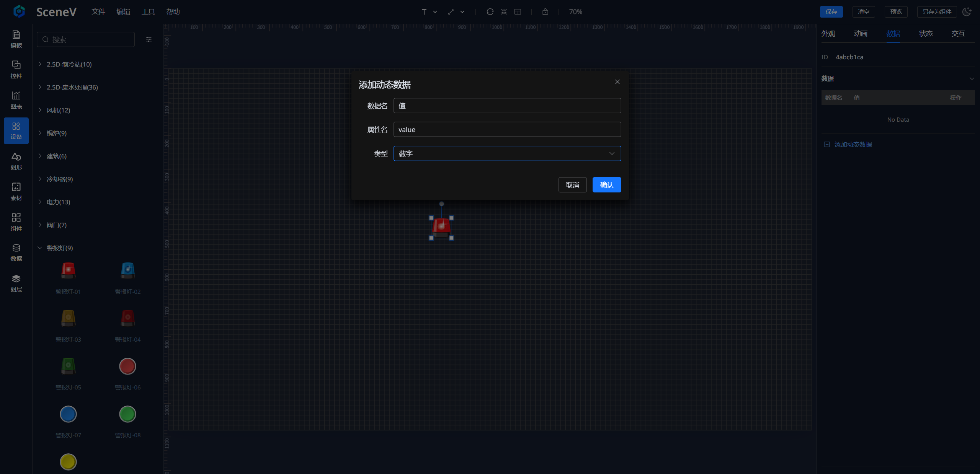Click the refresh icon in top toolbar
Screen dimensions: 980x474
490,12
